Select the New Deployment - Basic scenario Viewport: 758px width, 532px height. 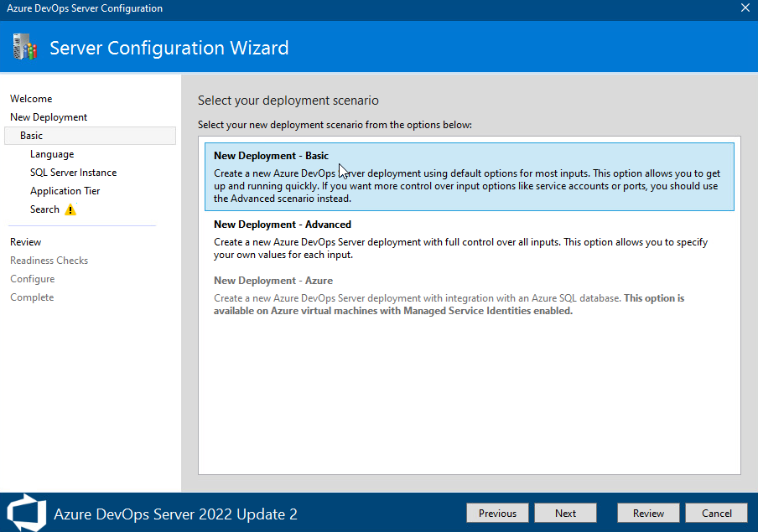click(x=470, y=178)
